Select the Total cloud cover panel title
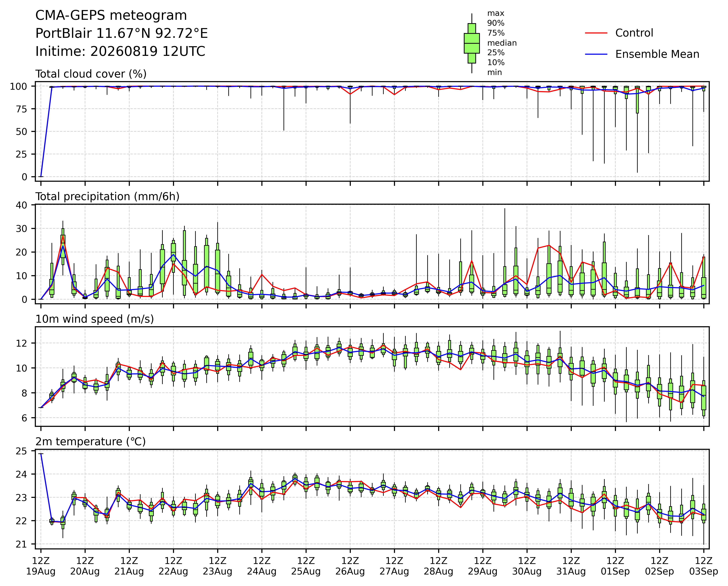Viewport: 728px width, 586px height. pos(91,74)
